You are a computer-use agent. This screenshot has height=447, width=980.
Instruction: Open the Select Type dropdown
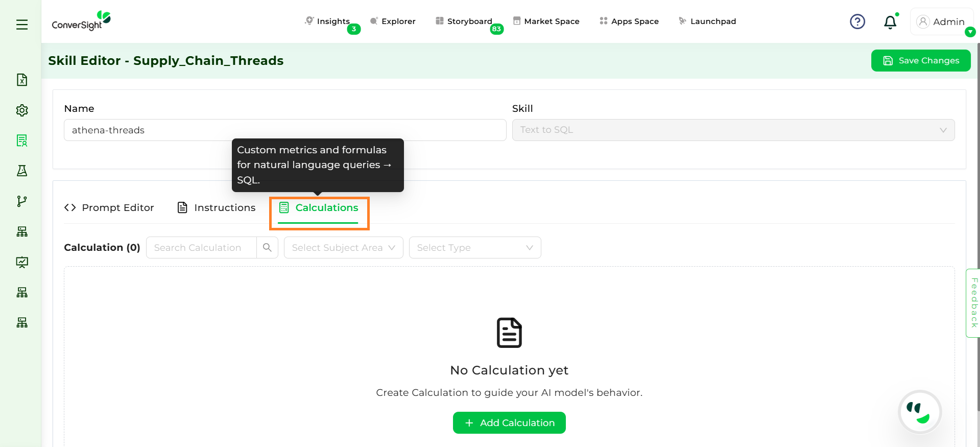(474, 248)
